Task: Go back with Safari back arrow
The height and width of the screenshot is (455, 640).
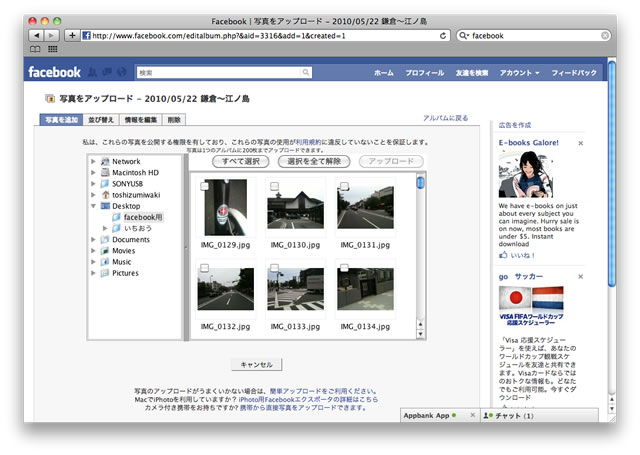Action: pyautogui.click(x=37, y=36)
